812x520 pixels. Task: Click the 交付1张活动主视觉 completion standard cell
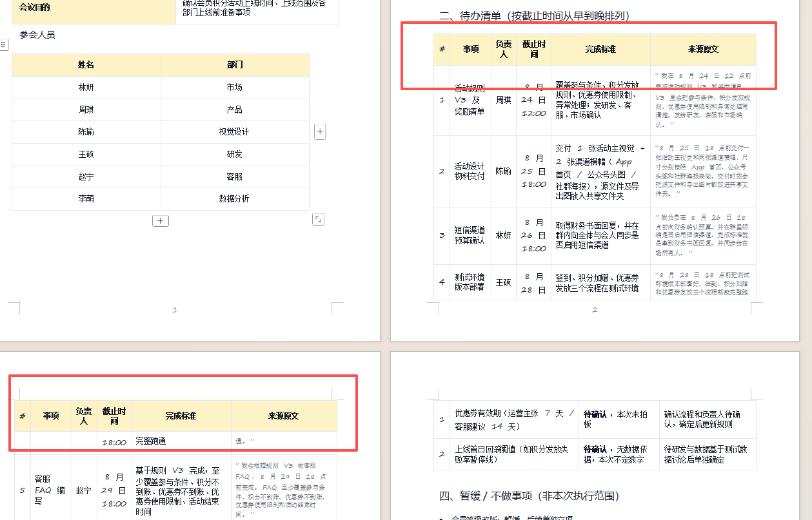[x=600, y=171]
